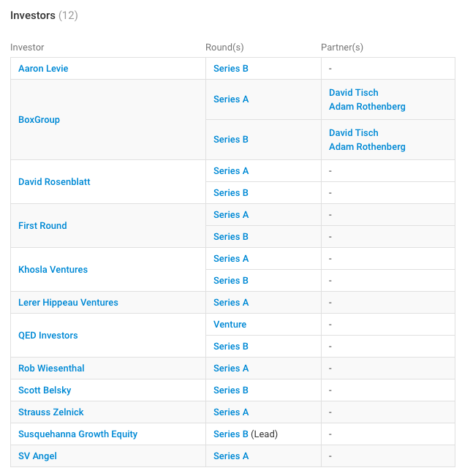Viewport: 462px width, 476px height.
Task: Open the Khosla Ventures investor link
Action: [x=53, y=270]
